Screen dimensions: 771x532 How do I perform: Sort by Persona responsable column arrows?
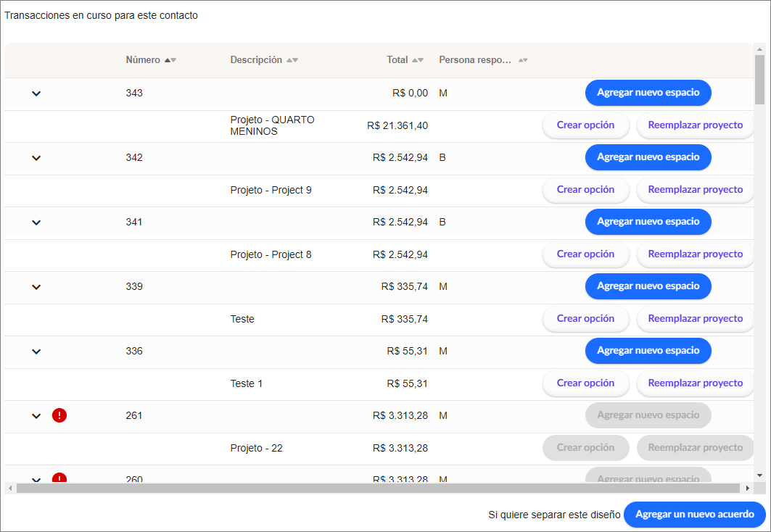[523, 60]
